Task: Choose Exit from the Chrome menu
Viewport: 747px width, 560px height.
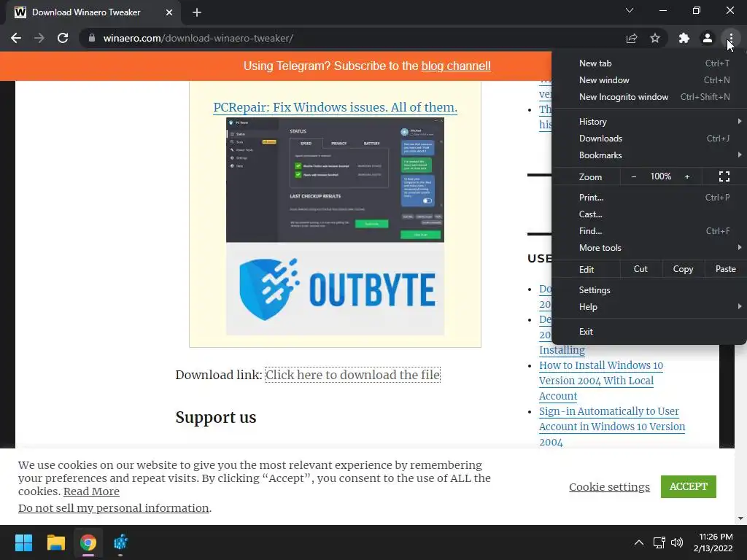Action: pos(649,332)
